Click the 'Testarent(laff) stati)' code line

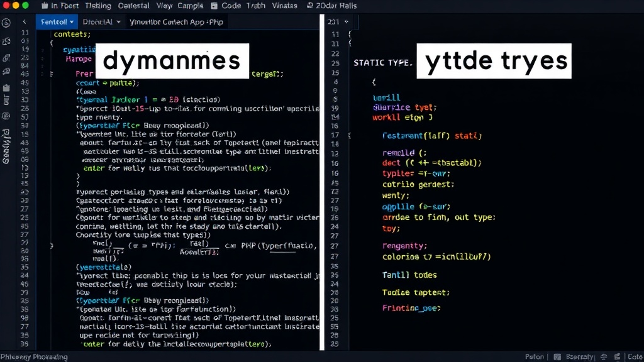click(431, 136)
